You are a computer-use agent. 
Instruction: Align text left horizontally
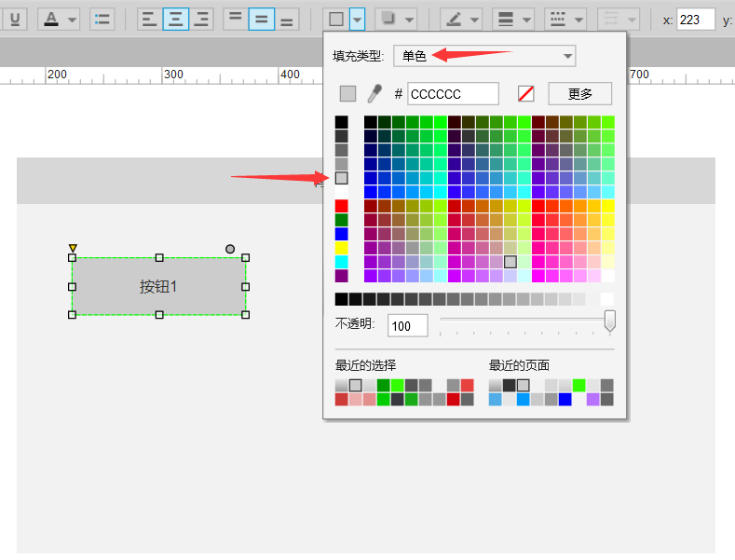coord(150,20)
